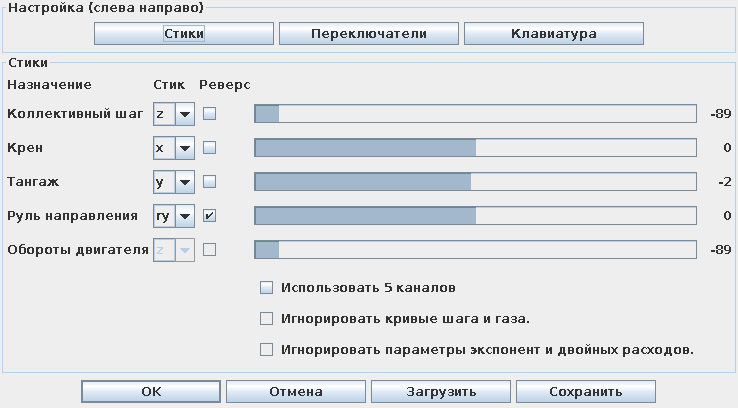
Task: Click Загрузить to load settings
Action: pos(441,391)
